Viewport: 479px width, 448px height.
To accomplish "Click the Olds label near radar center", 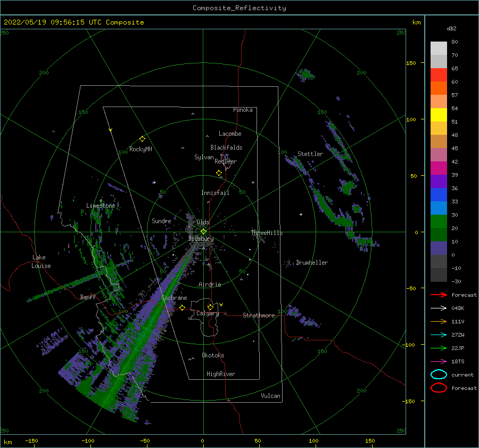I will click(203, 222).
